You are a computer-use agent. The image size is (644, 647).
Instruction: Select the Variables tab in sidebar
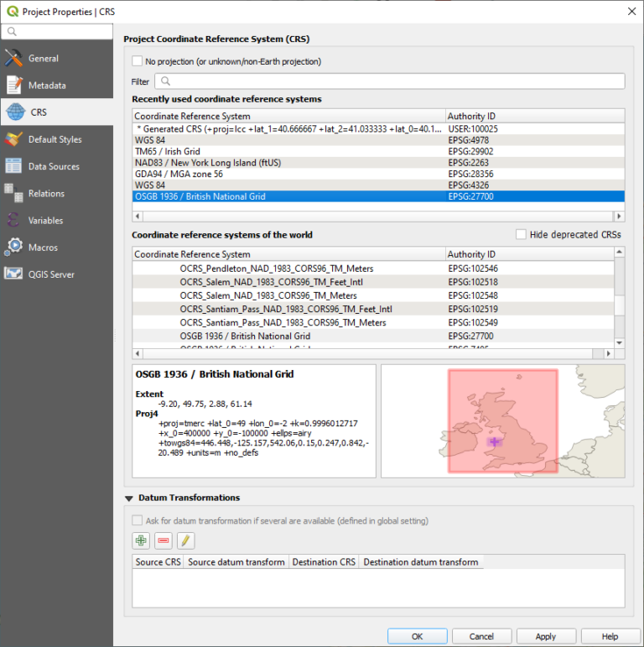point(47,221)
